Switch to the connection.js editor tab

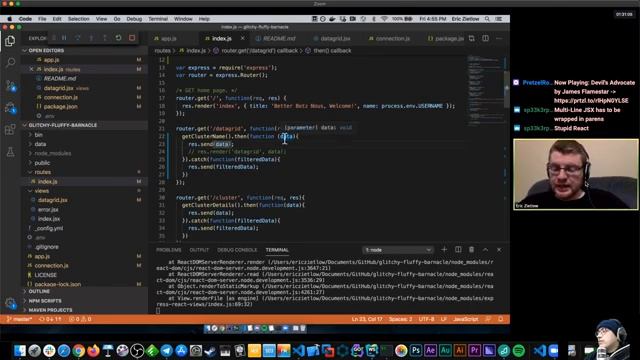pos(392,38)
